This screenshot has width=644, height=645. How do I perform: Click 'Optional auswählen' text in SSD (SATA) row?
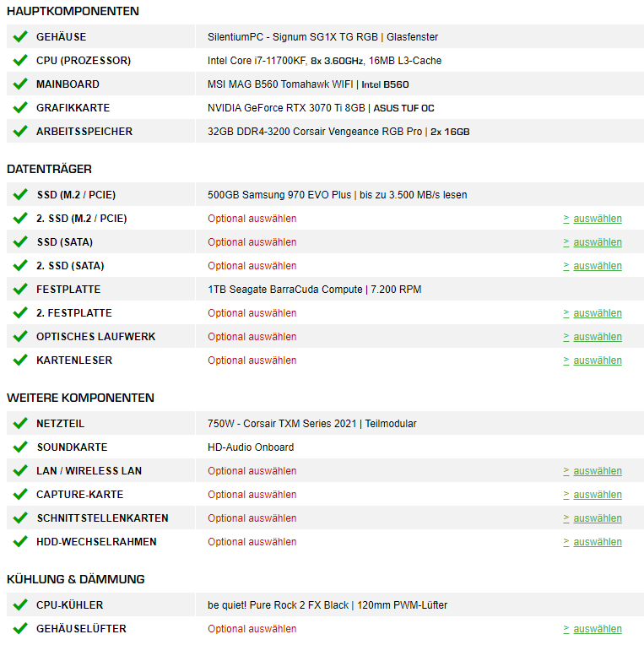point(252,241)
